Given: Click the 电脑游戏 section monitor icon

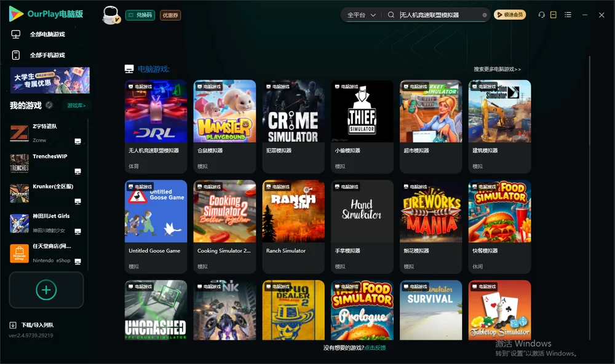Looking at the screenshot, I should tap(129, 69).
